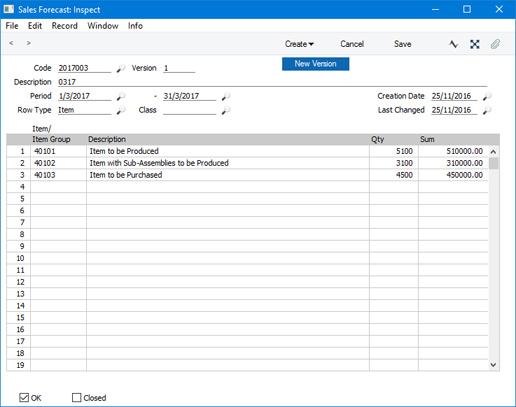Open lookup magnifier beside Code field
Screen dimensions: 516x407
(121, 68)
